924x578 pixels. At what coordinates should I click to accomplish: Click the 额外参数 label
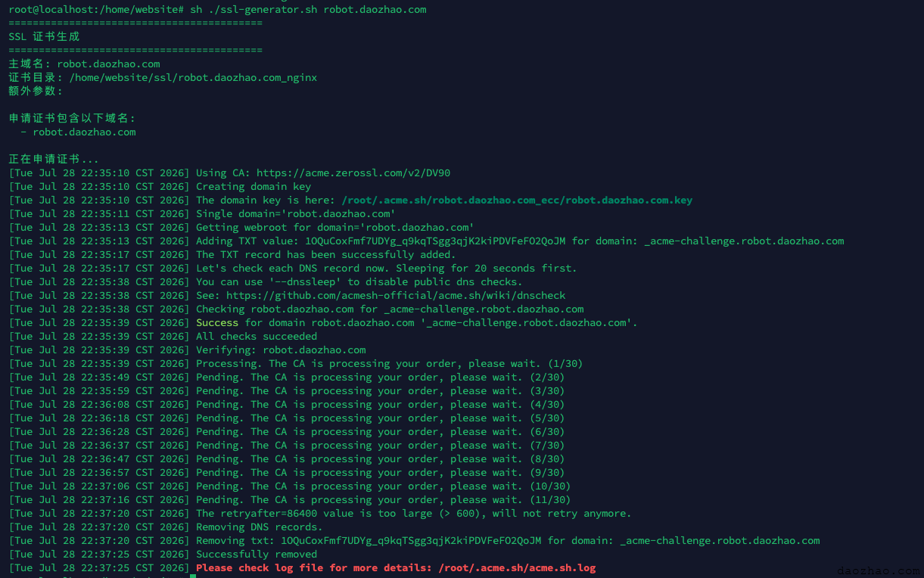tap(36, 91)
